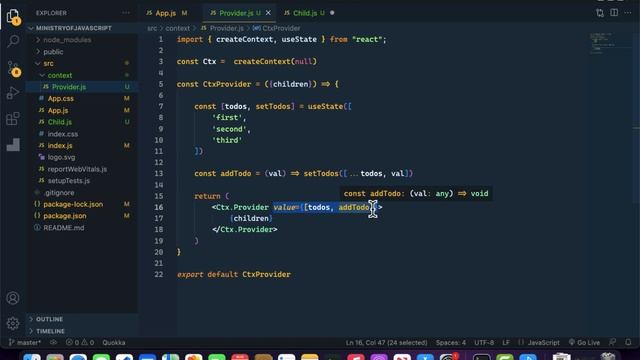Click the UTF-8 encoding status entry
Screen dimensions: 640x360
[484, 342]
